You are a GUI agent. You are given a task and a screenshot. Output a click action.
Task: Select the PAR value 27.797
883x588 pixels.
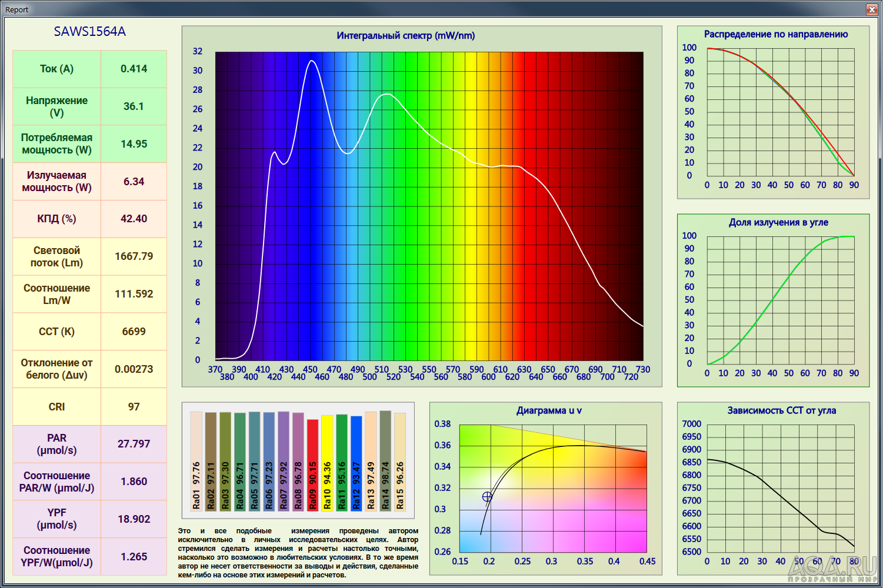point(134,444)
